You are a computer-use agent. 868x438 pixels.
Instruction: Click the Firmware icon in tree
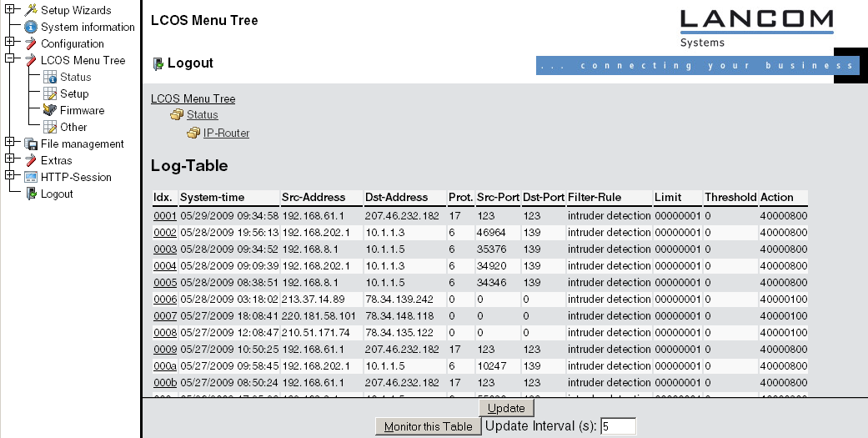[x=49, y=110]
